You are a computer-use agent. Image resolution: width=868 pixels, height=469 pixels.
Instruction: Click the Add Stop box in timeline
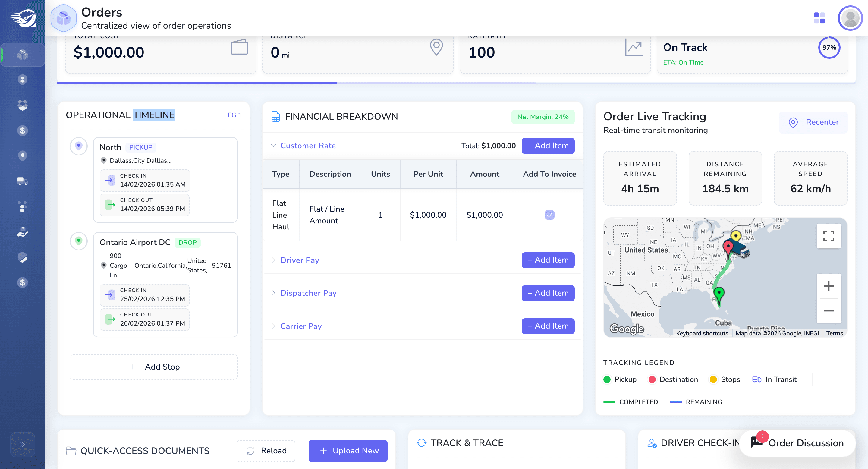154,367
